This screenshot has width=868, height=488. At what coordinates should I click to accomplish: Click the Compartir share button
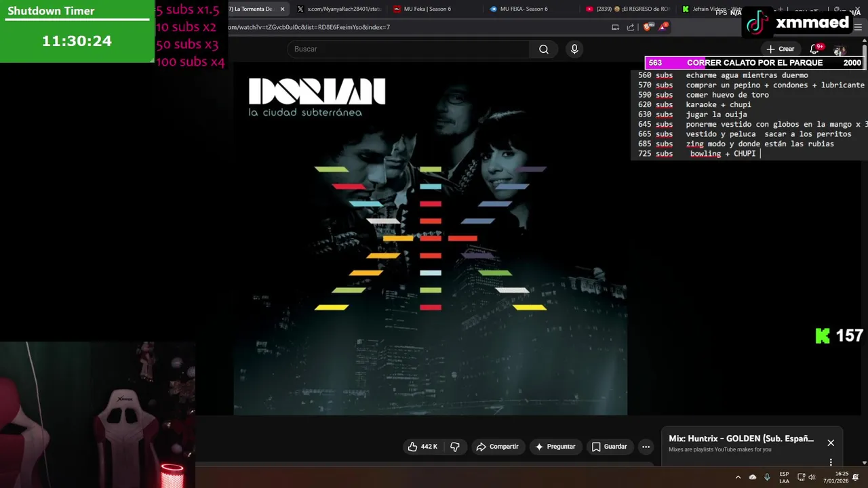[498, 447]
